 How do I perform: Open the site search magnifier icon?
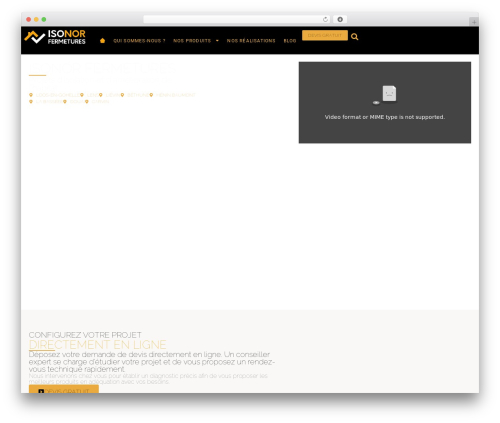(x=355, y=37)
